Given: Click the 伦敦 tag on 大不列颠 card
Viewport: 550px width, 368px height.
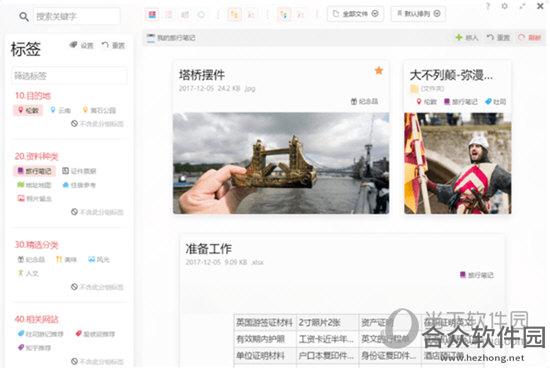Looking at the screenshot, I should point(426,102).
